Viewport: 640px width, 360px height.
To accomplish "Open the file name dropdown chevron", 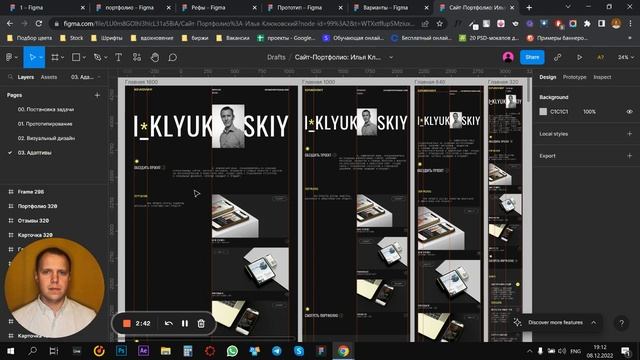I will tap(391, 58).
